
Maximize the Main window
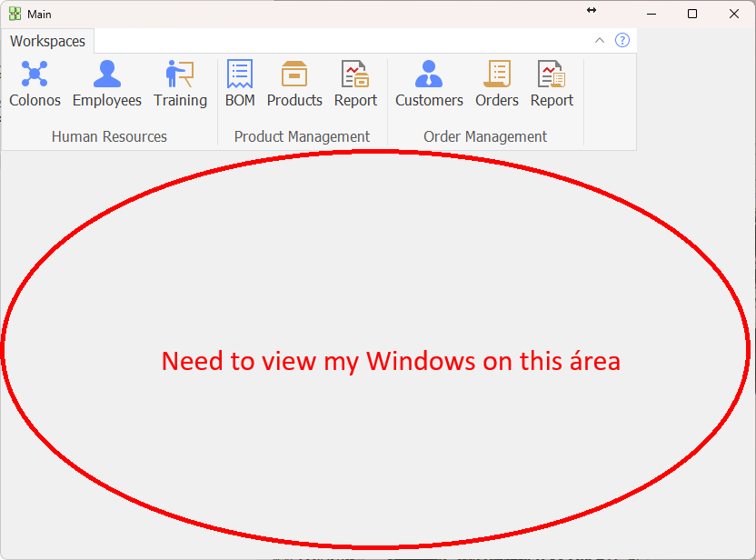(x=692, y=14)
